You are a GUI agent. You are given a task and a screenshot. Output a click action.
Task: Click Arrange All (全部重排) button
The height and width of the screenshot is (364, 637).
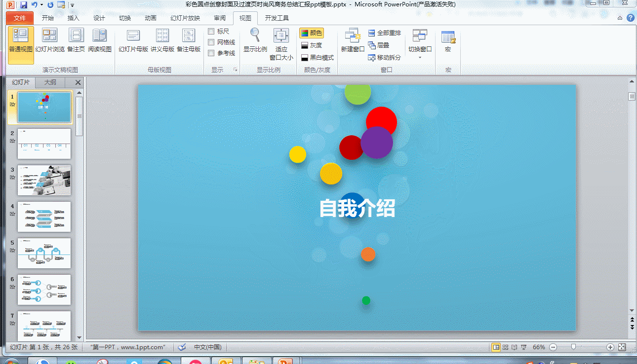click(x=384, y=33)
